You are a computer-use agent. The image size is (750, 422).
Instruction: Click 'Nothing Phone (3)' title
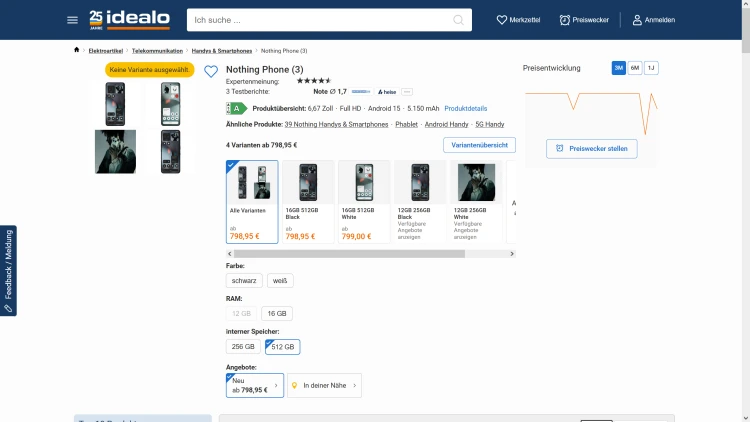coord(265,69)
